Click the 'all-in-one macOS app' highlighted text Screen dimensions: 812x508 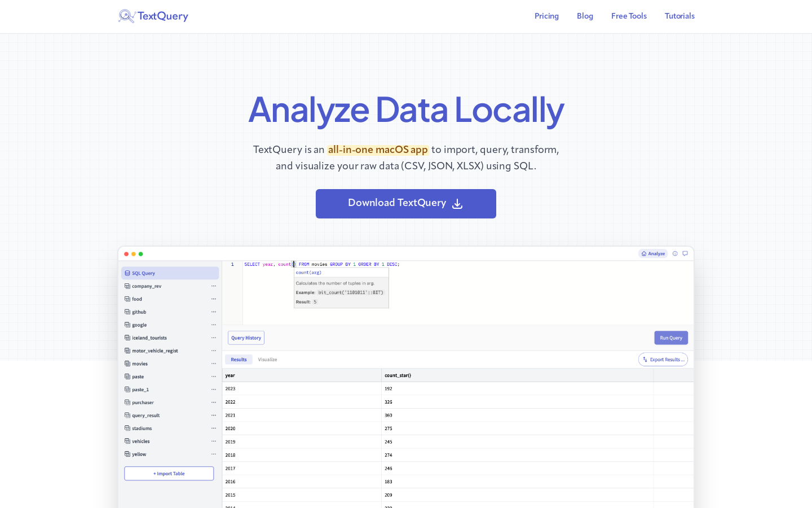coord(378,150)
